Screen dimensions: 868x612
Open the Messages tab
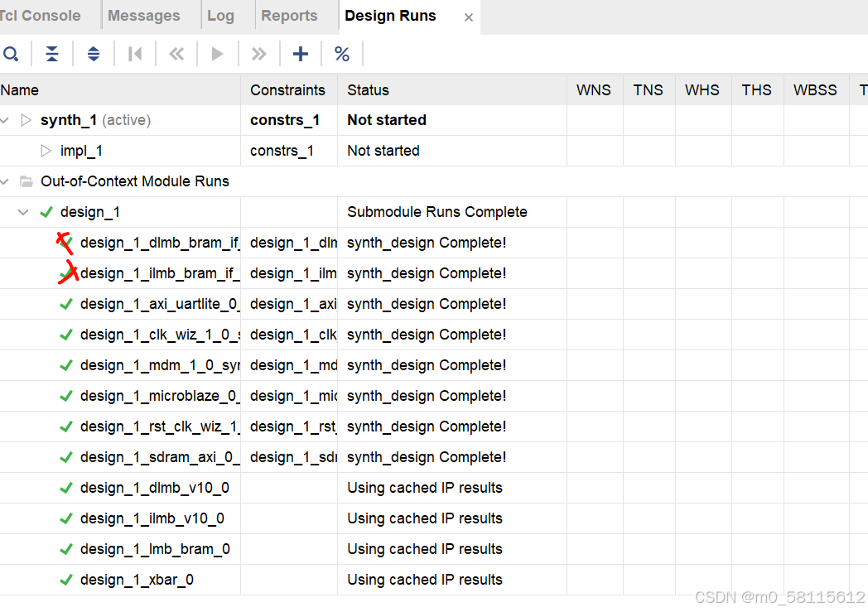click(x=143, y=16)
